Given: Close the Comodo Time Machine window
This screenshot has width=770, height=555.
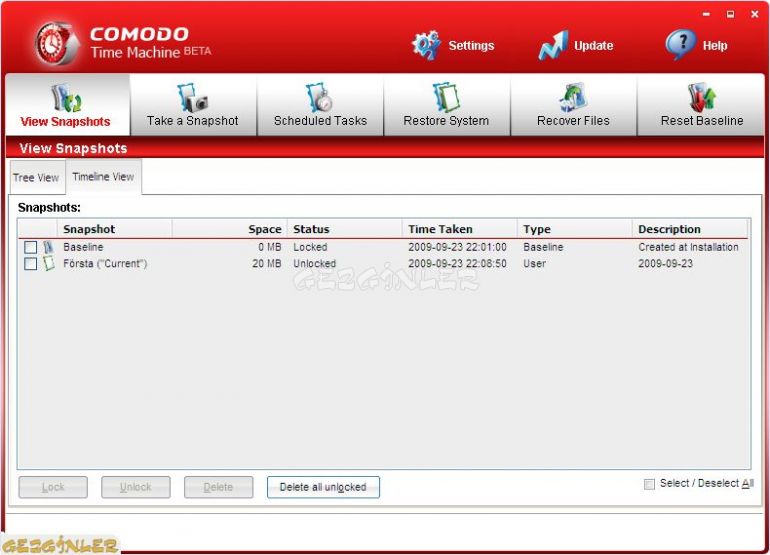Looking at the screenshot, I should 755,14.
